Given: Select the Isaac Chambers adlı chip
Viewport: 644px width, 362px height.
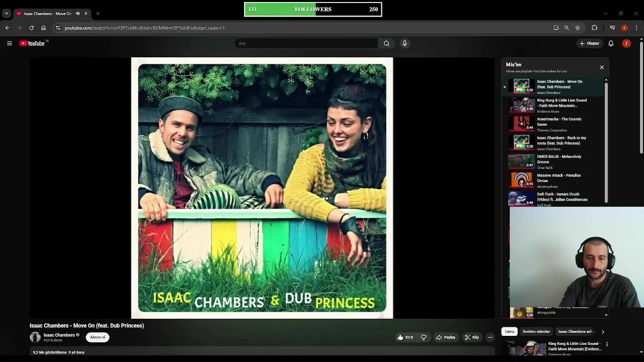Looking at the screenshot, I should tap(575, 332).
